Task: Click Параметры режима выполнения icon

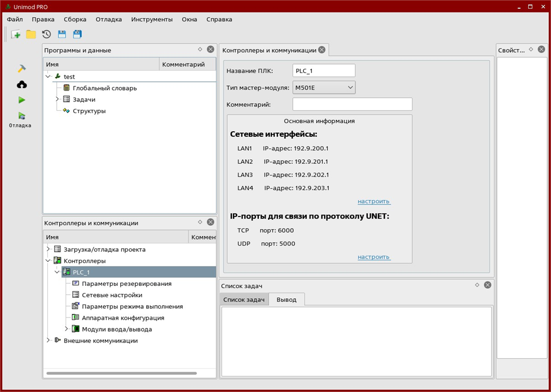Action: [x=76, y=306]
